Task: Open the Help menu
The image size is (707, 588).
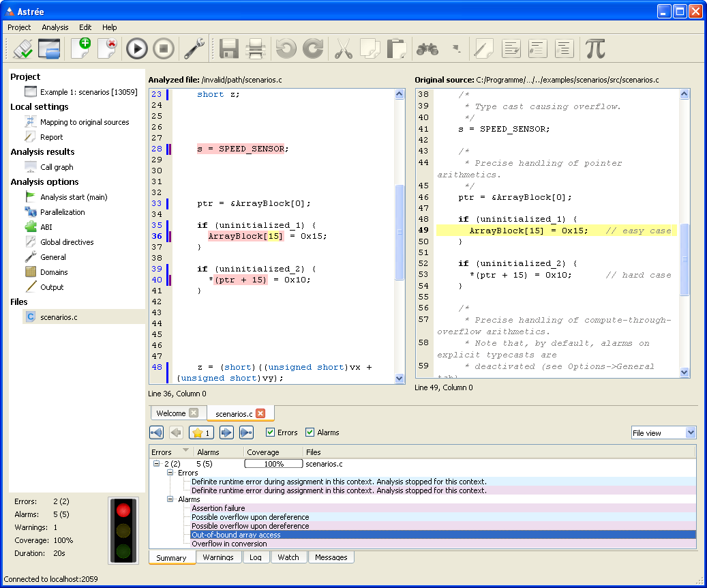Action: click(x=109, y=27)
